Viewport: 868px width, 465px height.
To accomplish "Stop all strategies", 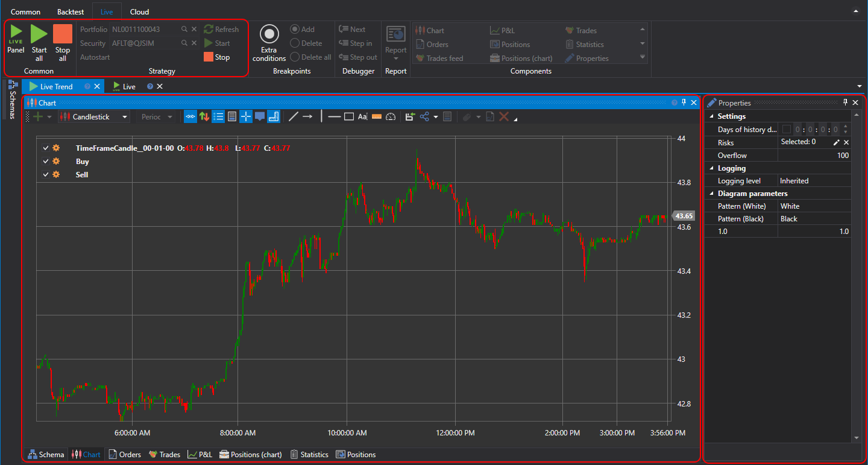I will coord(63,43).
